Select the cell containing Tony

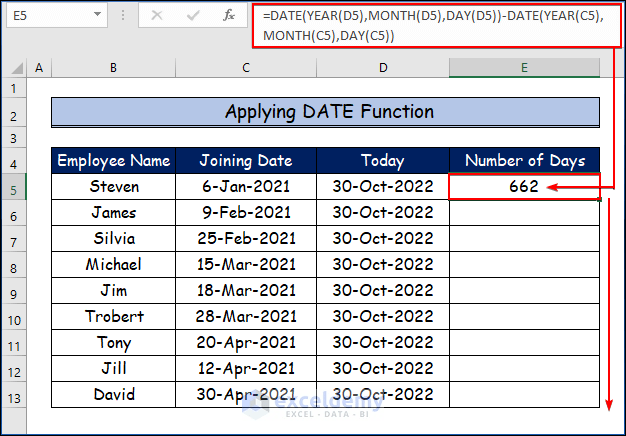[113, 342]
